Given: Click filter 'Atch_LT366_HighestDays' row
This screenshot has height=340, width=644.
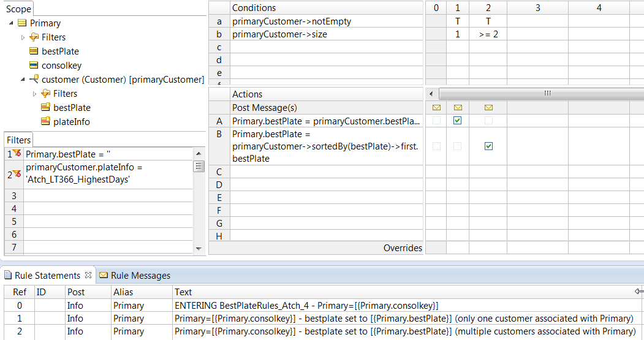Looking at the screenshot, I should click(x=108, y=174).
